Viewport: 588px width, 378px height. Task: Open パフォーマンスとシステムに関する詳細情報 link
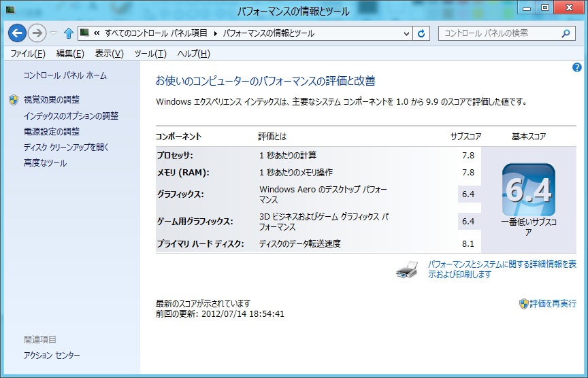[502, 269]
